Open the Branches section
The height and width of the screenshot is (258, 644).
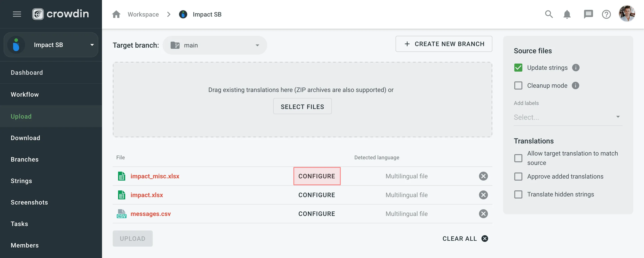pos(25,159)
